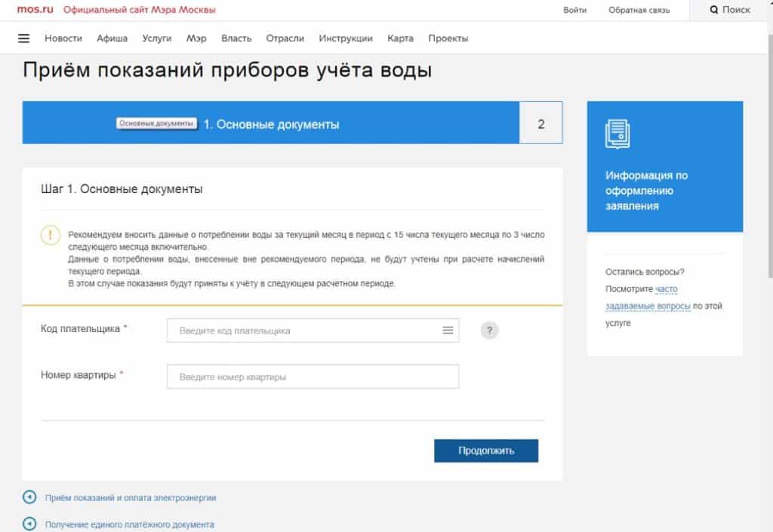This screenshot has height=532, width=773.
Task: Click the document icon in the info panel
Action: pos(617,133)
